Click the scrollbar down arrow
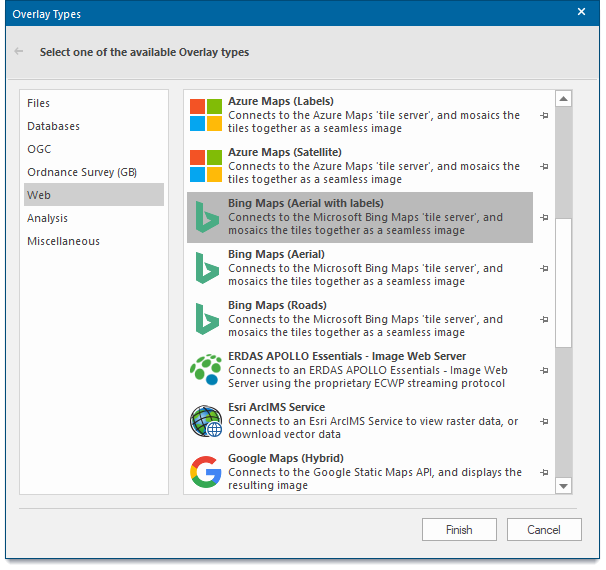This screenshot has width=606, height=570. pyautogui.click(x=563, y=486)
